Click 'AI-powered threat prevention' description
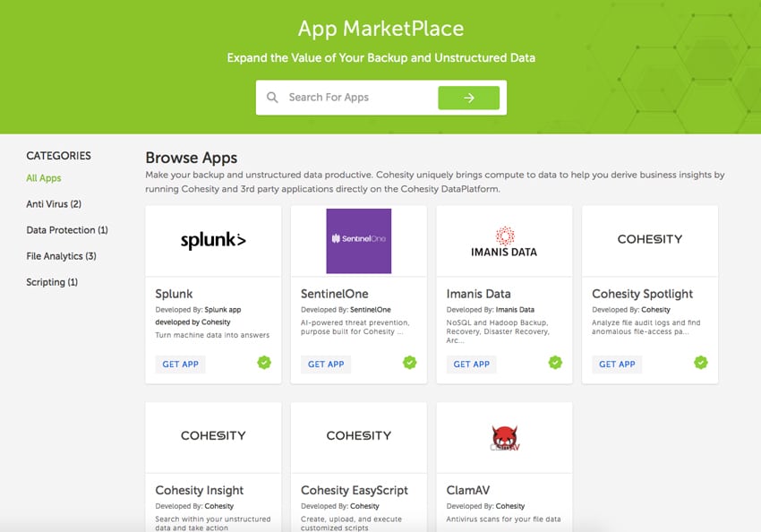 coord(355,327)
